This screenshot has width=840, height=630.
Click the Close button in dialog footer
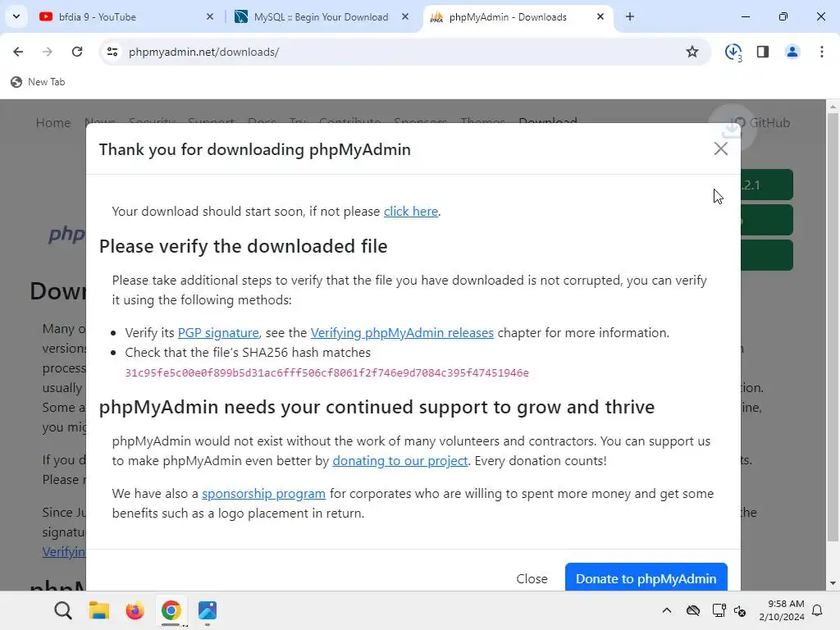pyautogui.click(x=532, y=578)
